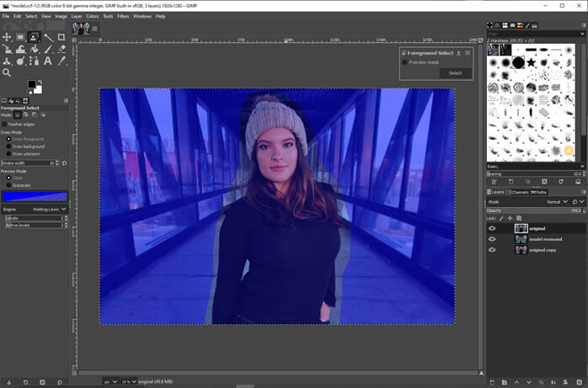Hide the 'original' layer eye icon

coord(492,228)
